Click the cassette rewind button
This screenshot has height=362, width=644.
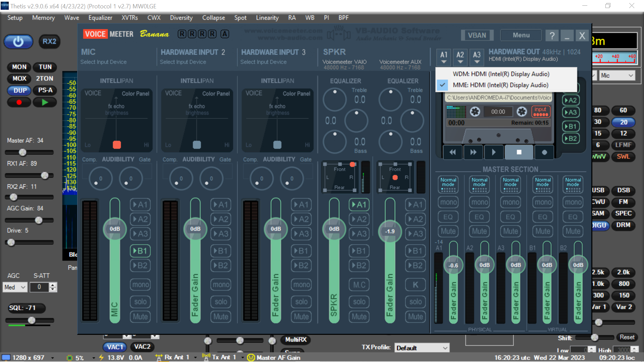click(x=452, y=152)
